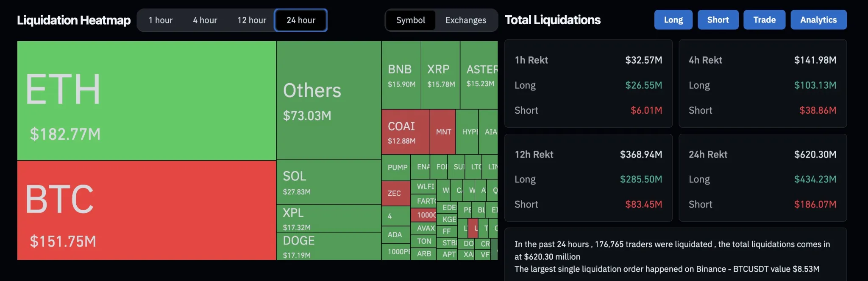
Task: Select the BNB $15.90M tile
Action: click(x=401, y=75)
